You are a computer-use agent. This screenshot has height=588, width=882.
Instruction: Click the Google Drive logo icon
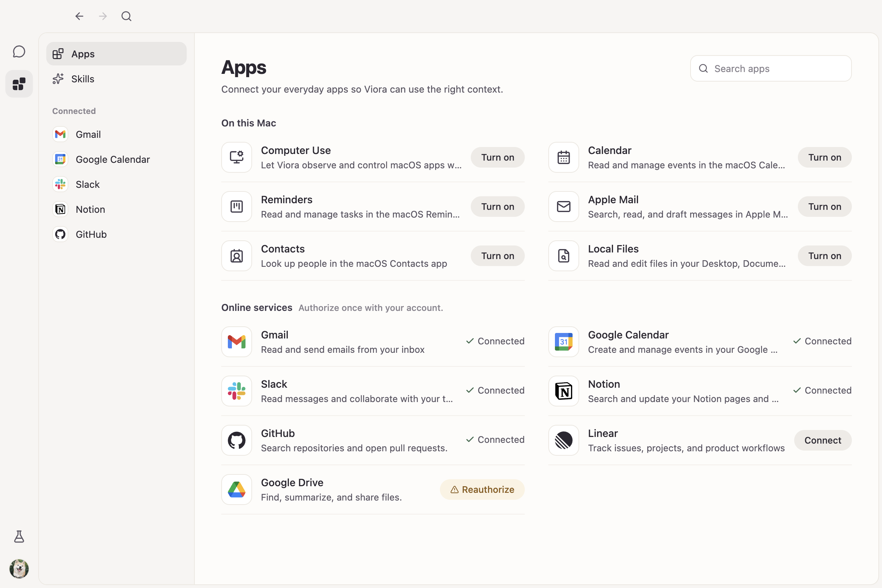[237, 490]
